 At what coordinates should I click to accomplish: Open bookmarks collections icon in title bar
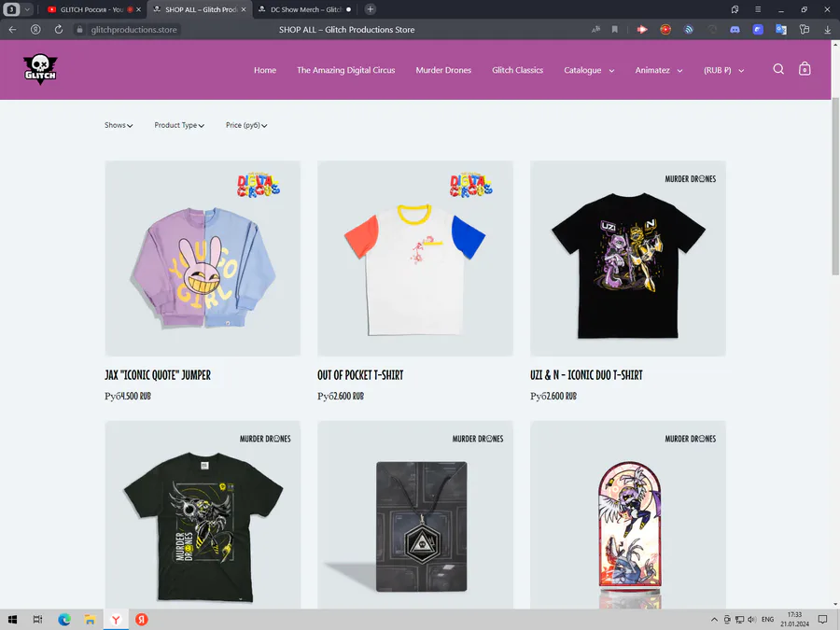click(735, 9)
